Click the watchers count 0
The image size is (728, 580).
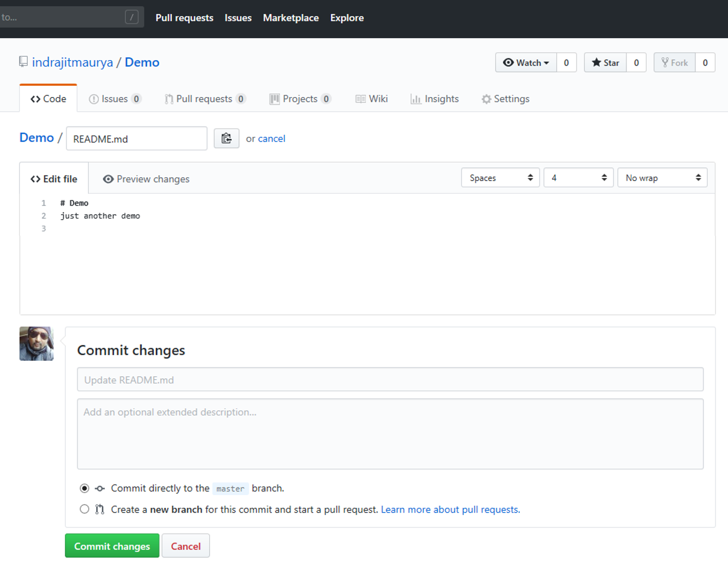(566, 63)
